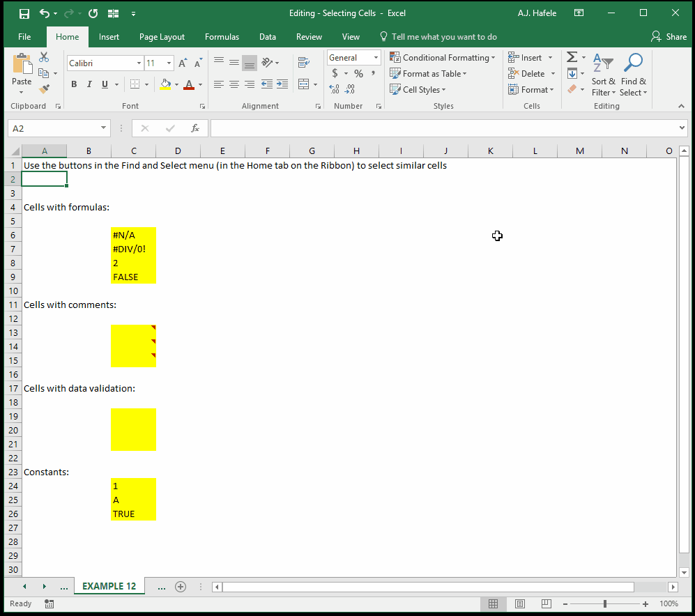Toggle Middle Align vertical alignment
695x616 pixels.
[x=234, y=63]
